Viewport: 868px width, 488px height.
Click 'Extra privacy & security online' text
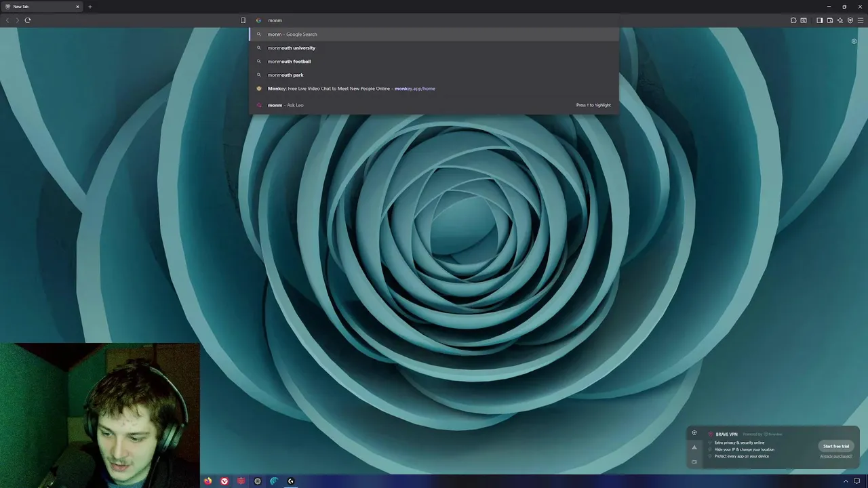coord(739,443)
